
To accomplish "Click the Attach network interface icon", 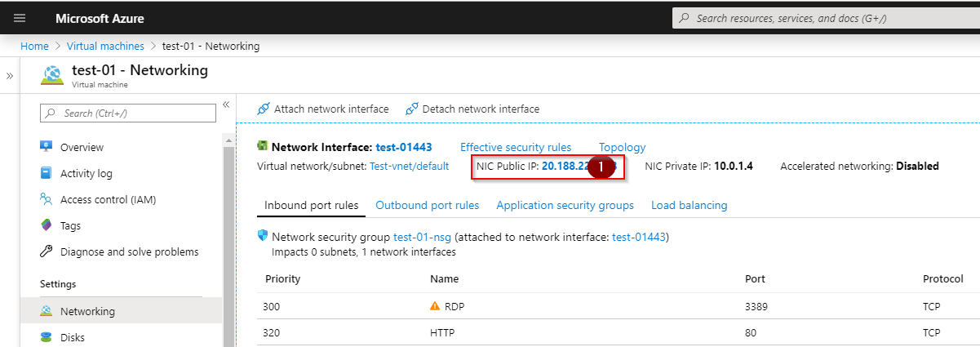I will (263, 109).
